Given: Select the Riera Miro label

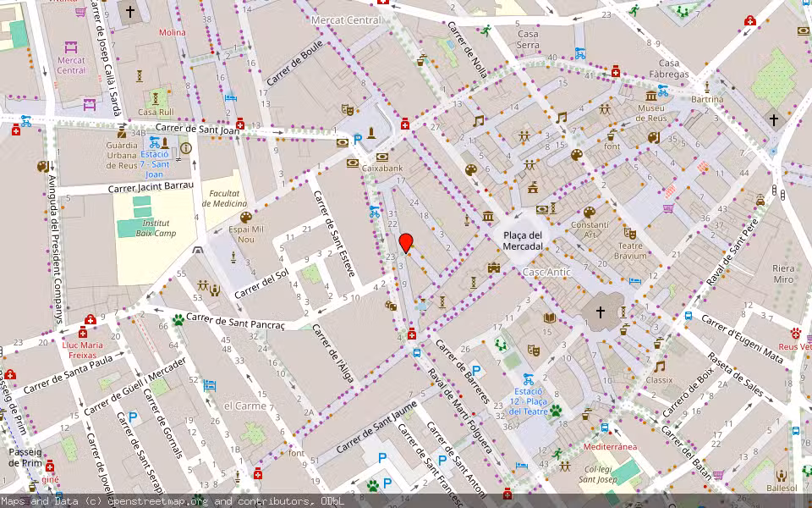Looking at the screenshot, I should click(x=783, y=274).
